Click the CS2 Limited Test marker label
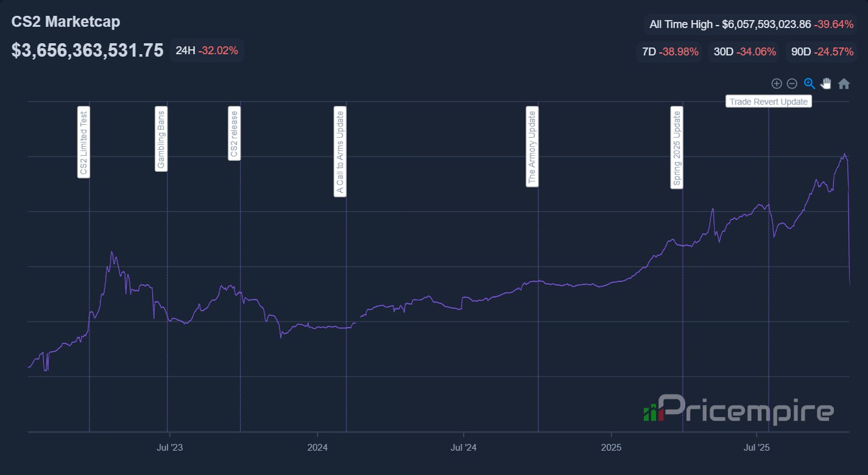 pyautogui.click(x=83, y=142)
